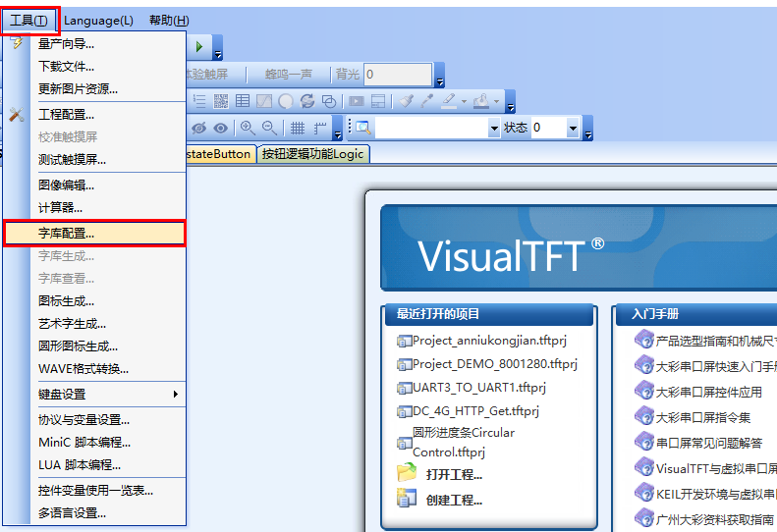Click the ruler guides icon

(x=320, y=129)
